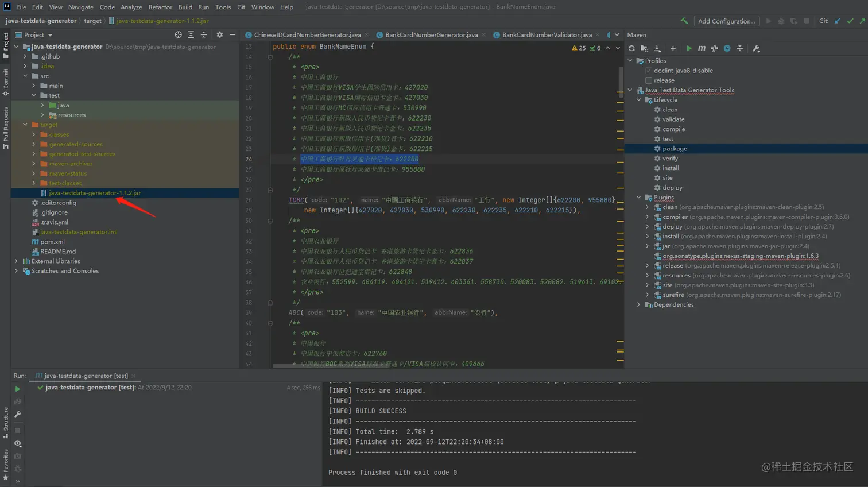The width and height of the screenshot is (868, 487).
Task: Switch to BankCardNumberGenerator.java tab
Action: pos(431,35)
